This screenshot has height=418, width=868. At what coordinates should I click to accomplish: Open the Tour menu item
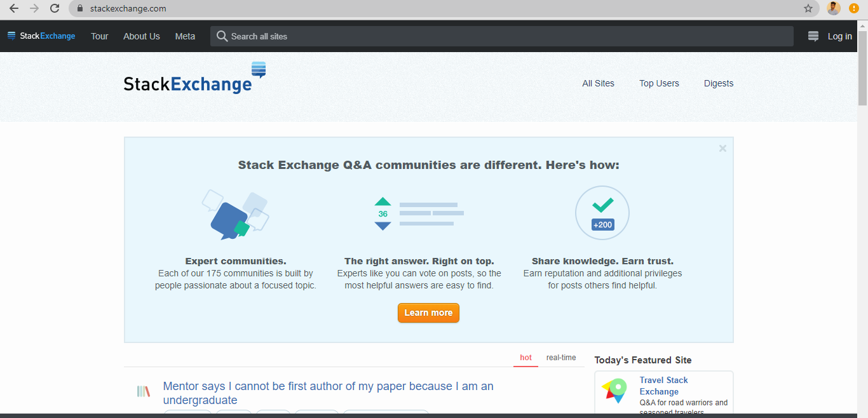pyautogui.click(x=100, y=36)
